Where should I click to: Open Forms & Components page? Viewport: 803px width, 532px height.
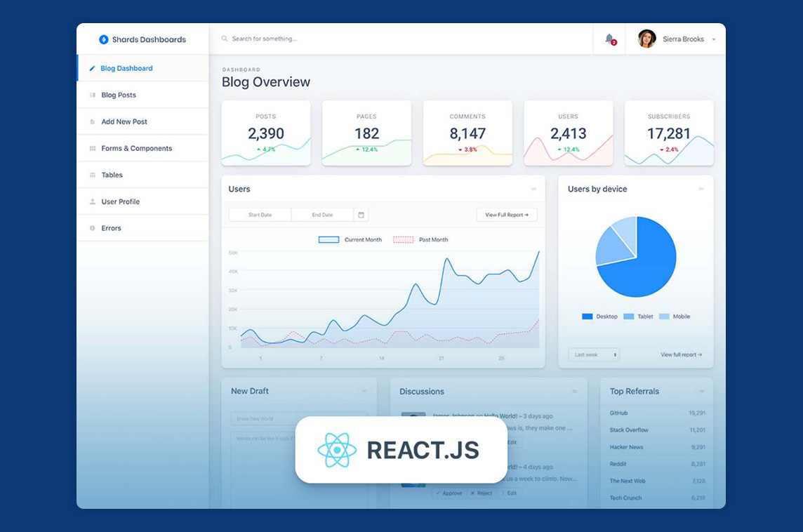pos(143,148)
